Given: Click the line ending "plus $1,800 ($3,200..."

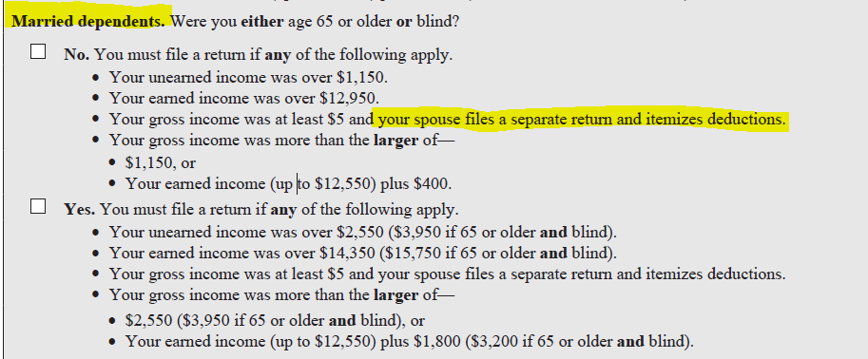Looking at the screenshot, I should 409,342.
